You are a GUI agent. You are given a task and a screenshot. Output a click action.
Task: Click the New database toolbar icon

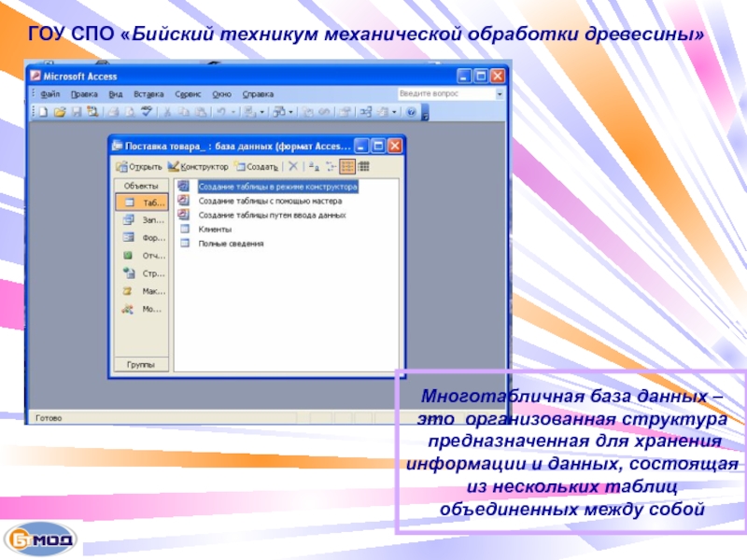coord(43,112)
